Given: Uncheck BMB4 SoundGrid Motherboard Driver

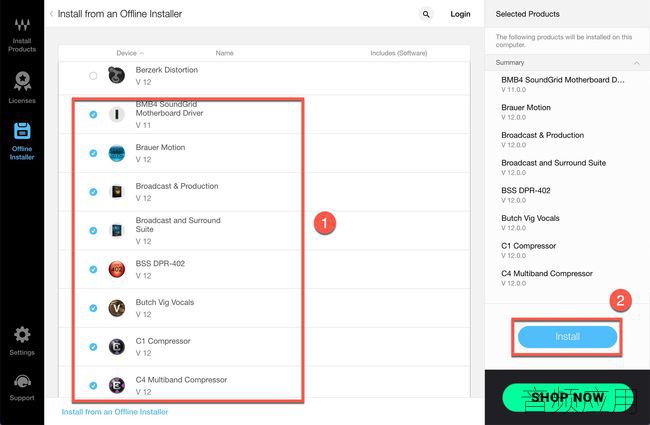Looking at the screenshot, I should pos(93,114).
